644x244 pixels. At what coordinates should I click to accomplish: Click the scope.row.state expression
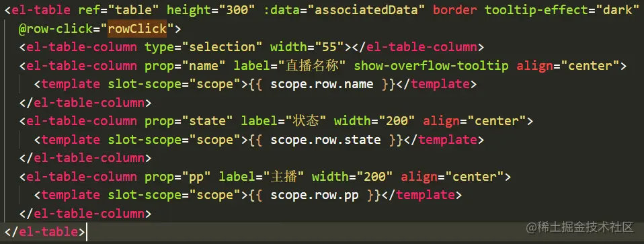(x=325, y=140)
